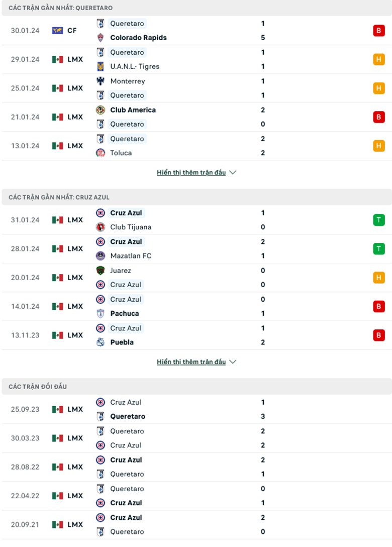The image size is (392, 547).
Task: Click the Club Tijuana crest icon
Action: [101, 227]
